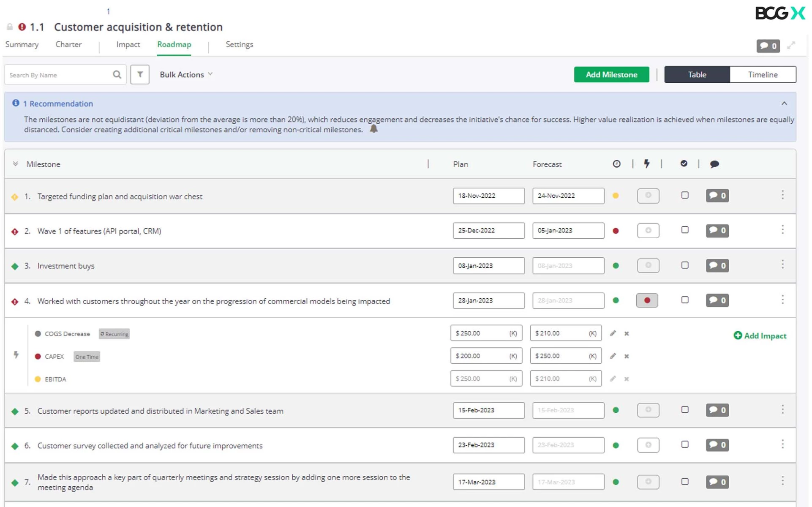Image resolution: width=812 pixels, height=507 pixels.
Task: Edit the CAPEX impact with pencil icon
Action: 613,356
